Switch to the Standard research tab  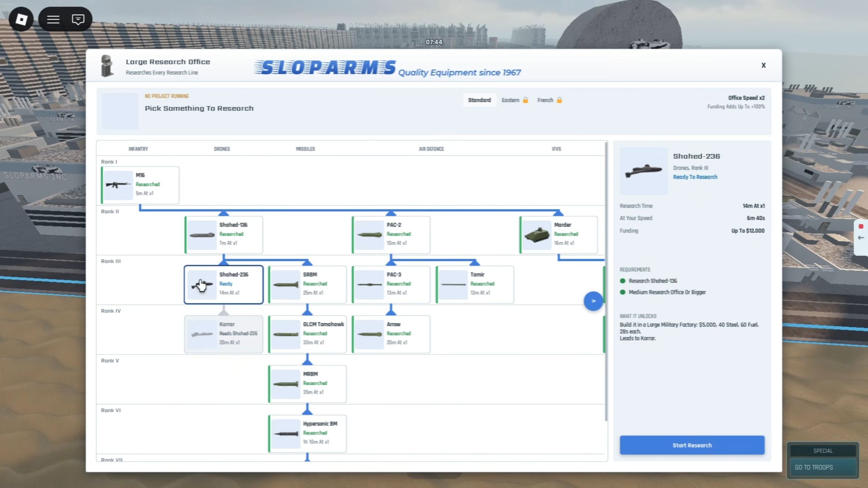coord(479,100)
